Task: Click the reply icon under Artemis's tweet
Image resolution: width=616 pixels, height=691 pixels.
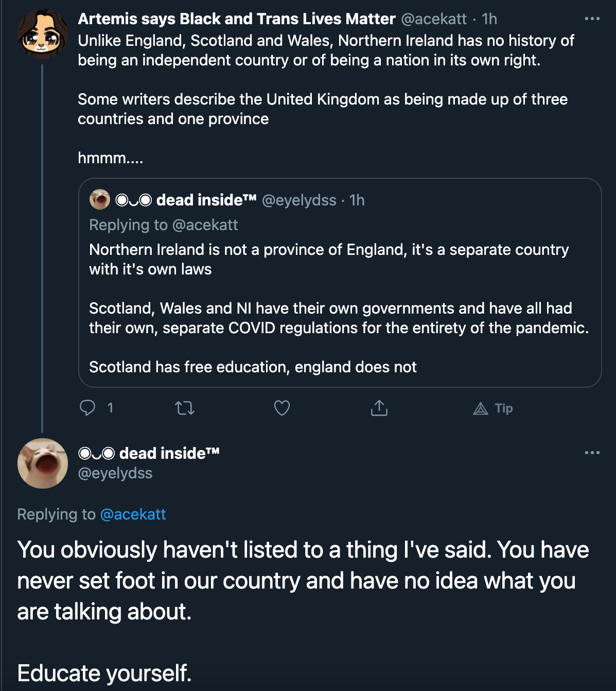Action: [87, 408]
